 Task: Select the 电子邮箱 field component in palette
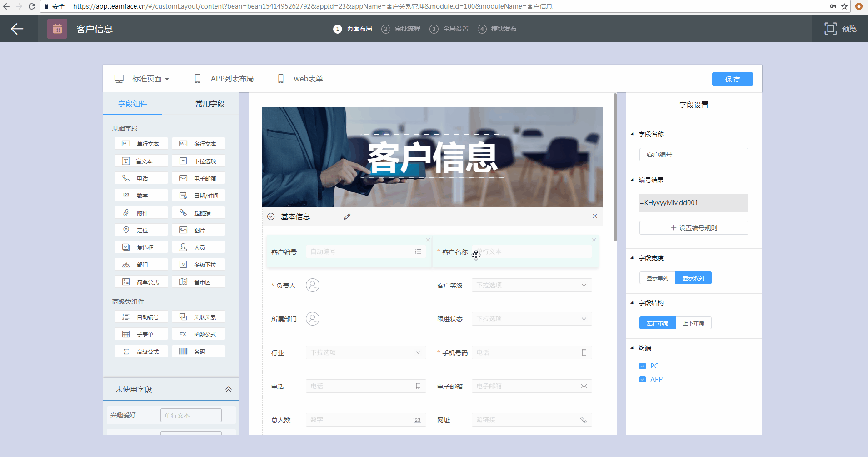[x=199, y=178]
